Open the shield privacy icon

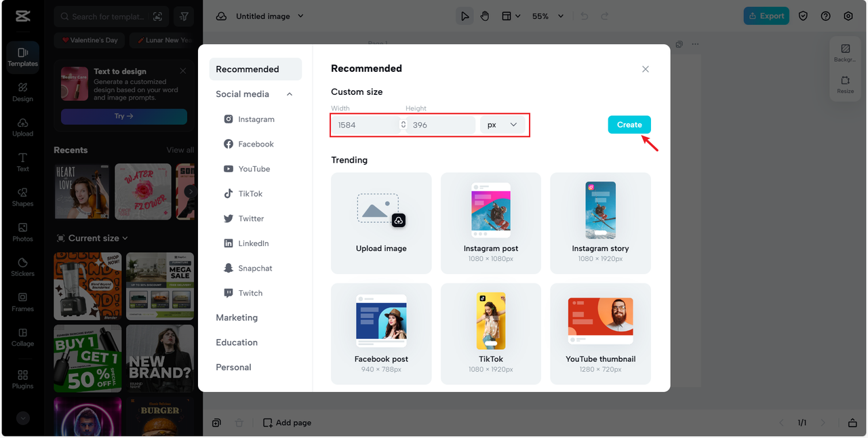803,16
